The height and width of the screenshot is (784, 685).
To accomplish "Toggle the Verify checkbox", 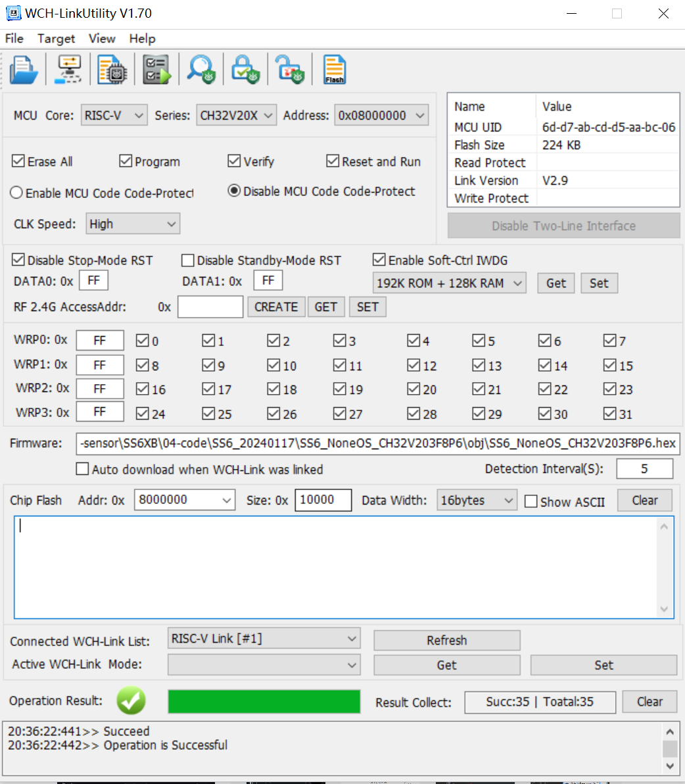I will pos(234,161).
